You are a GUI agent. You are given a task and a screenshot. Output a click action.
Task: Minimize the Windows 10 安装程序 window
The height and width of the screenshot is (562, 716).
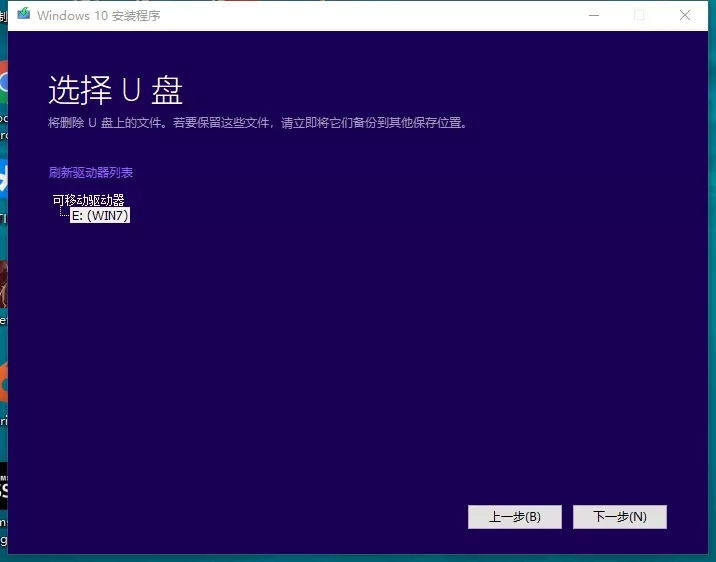(594, 15)
